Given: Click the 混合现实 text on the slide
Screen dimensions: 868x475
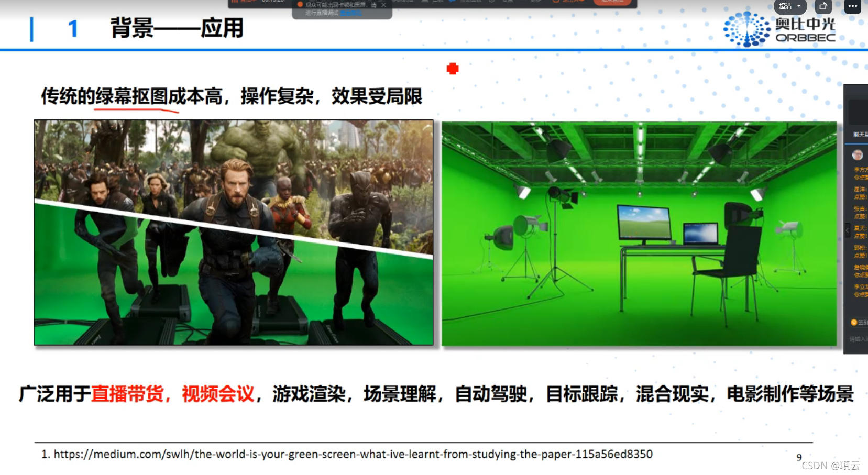Looking at the screenshot, I should (x=673, y=394).
